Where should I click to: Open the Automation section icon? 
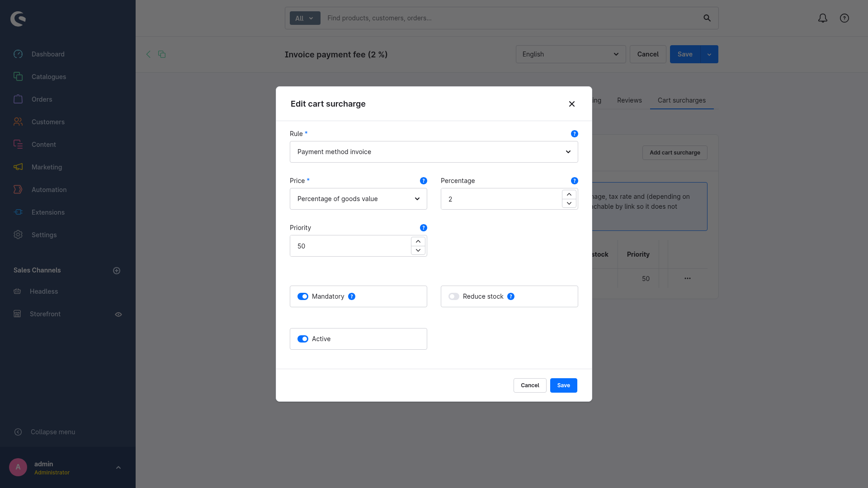coord(18,190)
